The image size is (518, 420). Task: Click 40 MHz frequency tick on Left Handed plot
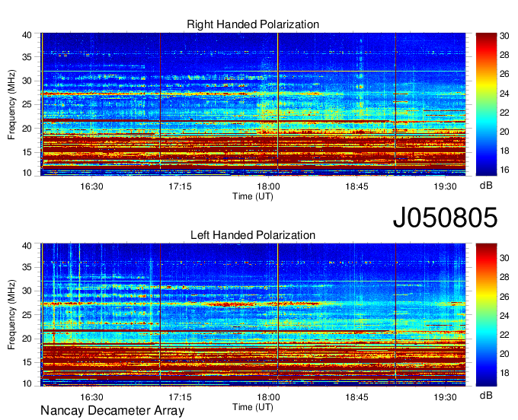coord(27,246)
